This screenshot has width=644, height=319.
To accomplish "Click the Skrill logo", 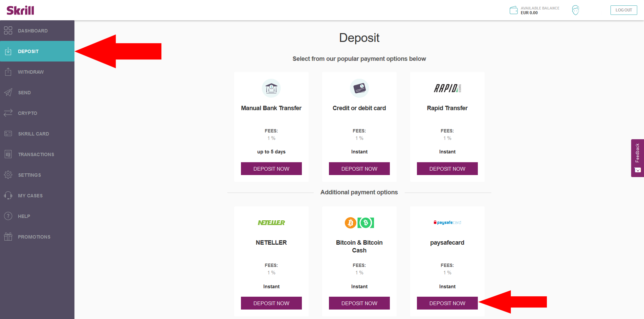I will (20, 10).
